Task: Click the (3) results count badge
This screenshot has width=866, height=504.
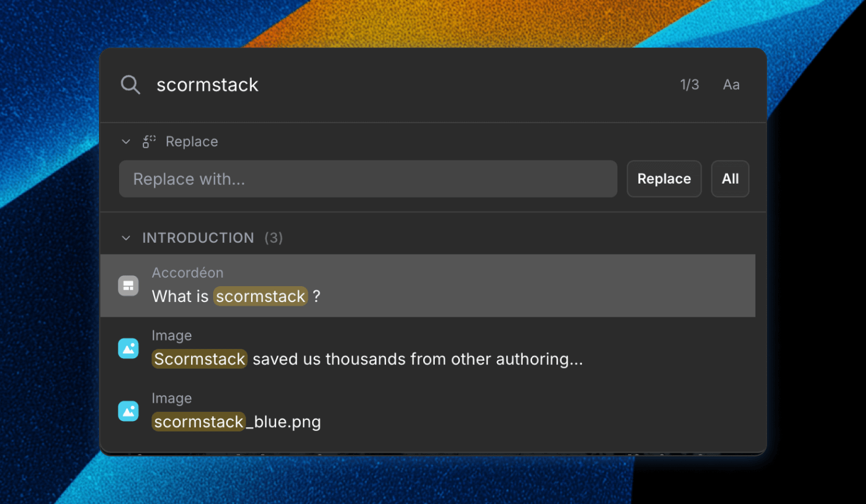Action: [274, 238]
